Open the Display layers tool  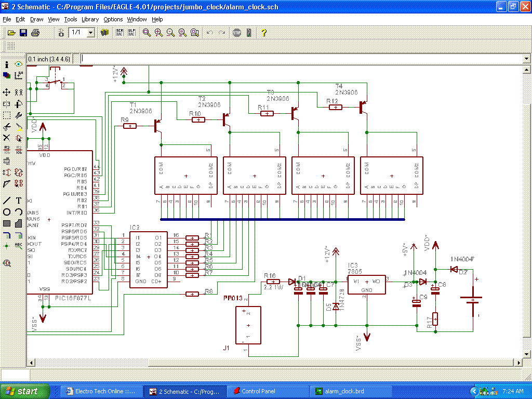[x=6, y=75]
